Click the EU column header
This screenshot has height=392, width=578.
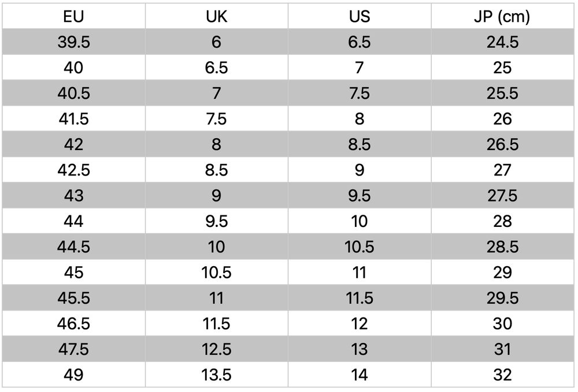[73, 17]
